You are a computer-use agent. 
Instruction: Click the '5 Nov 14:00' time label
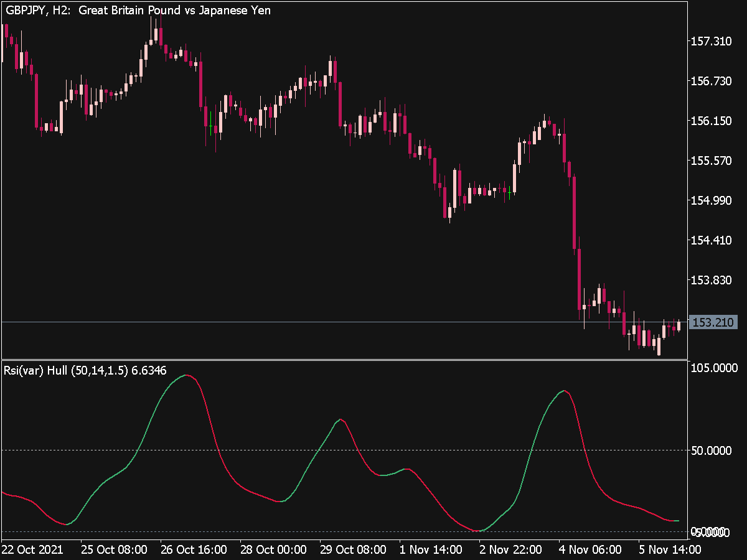point(670,550)
